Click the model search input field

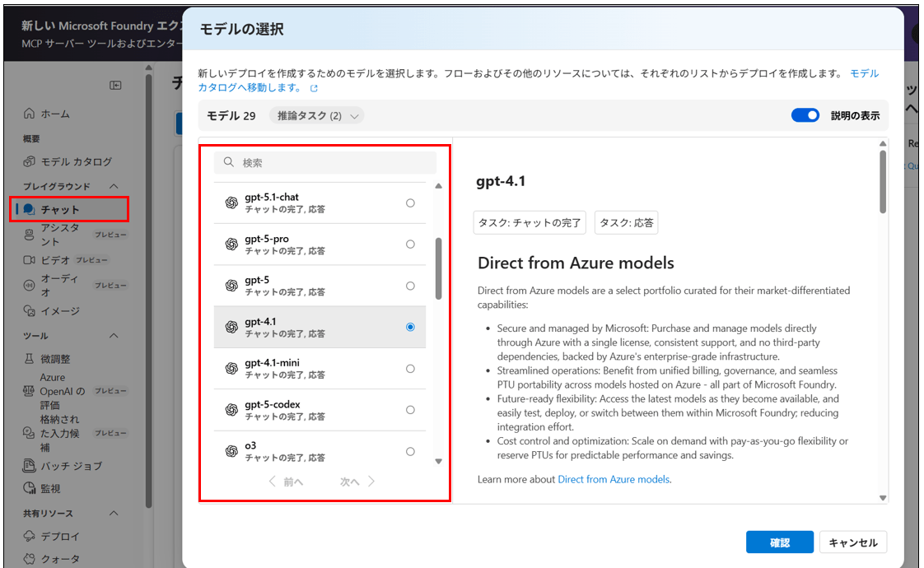(329, 163)
